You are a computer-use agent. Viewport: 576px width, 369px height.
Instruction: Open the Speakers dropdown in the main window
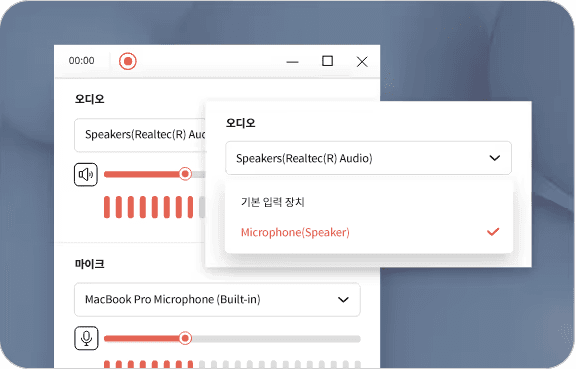(x=140, y=135)
